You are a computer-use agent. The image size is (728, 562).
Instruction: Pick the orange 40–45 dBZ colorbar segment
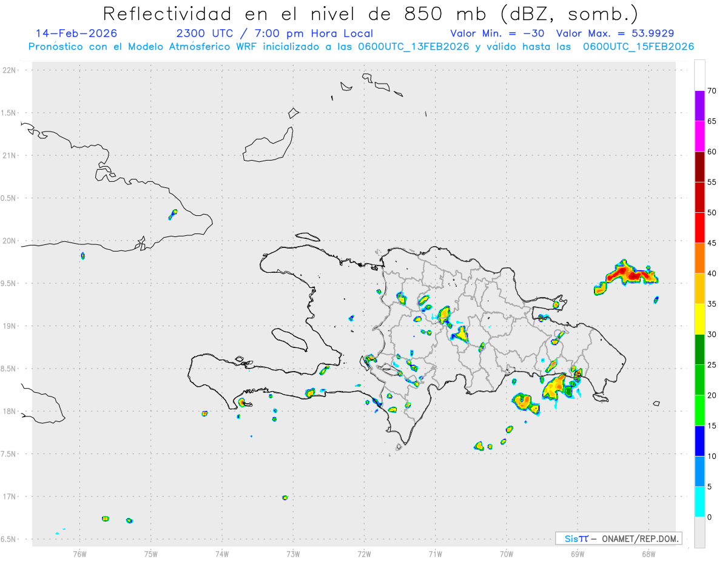699,258
